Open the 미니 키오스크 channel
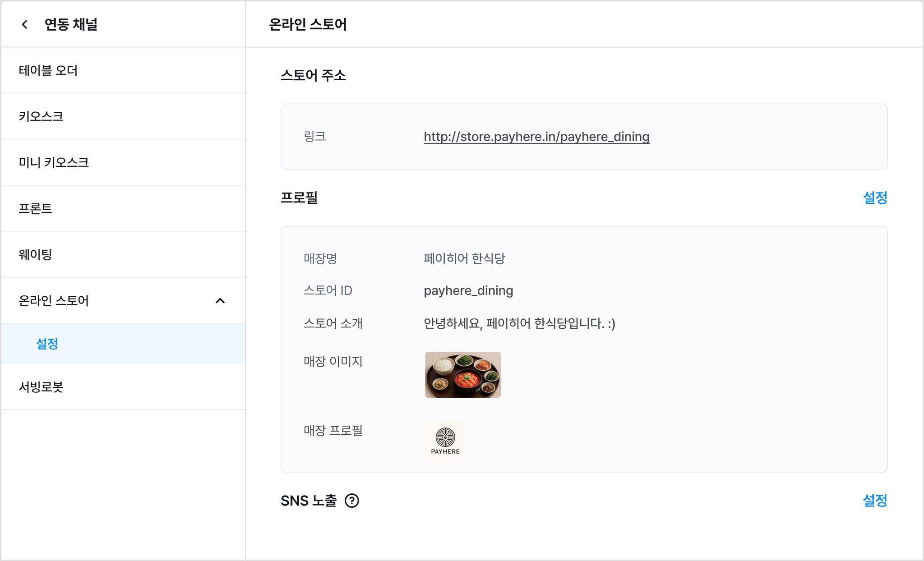Screen dimensions: 924x561 point(123,162)
